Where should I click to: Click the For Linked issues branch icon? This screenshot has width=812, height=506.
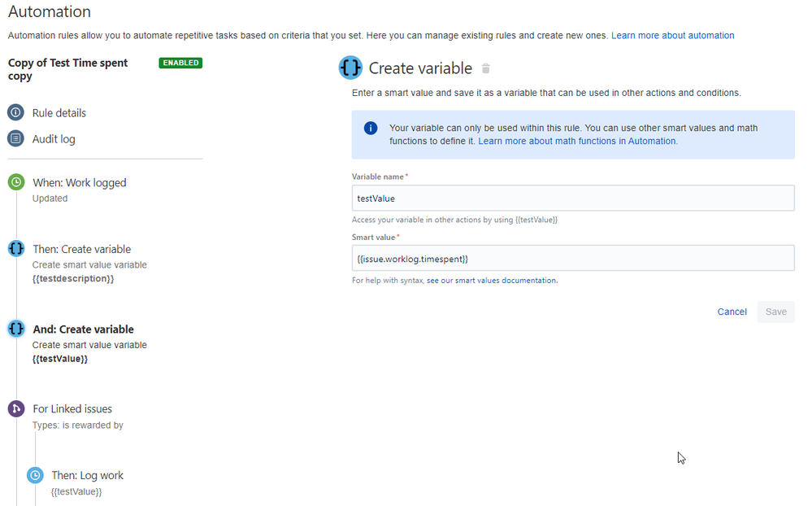16,408
